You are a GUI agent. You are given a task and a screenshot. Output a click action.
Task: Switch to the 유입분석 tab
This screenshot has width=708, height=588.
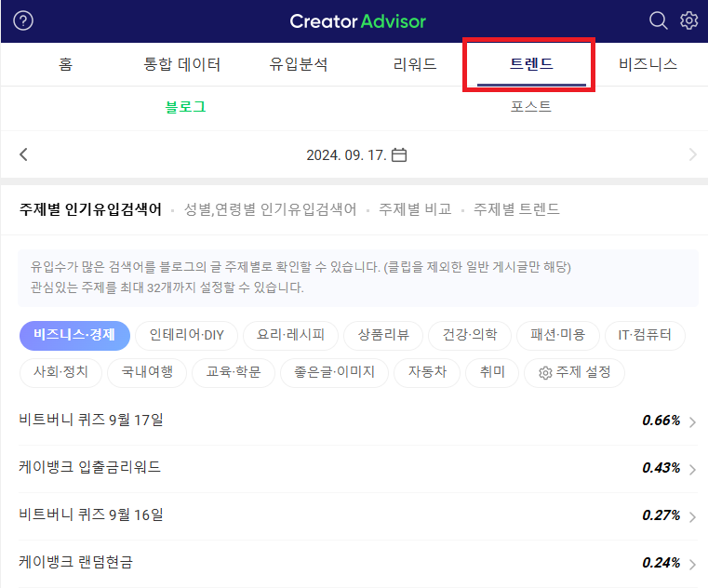[299, 64]
